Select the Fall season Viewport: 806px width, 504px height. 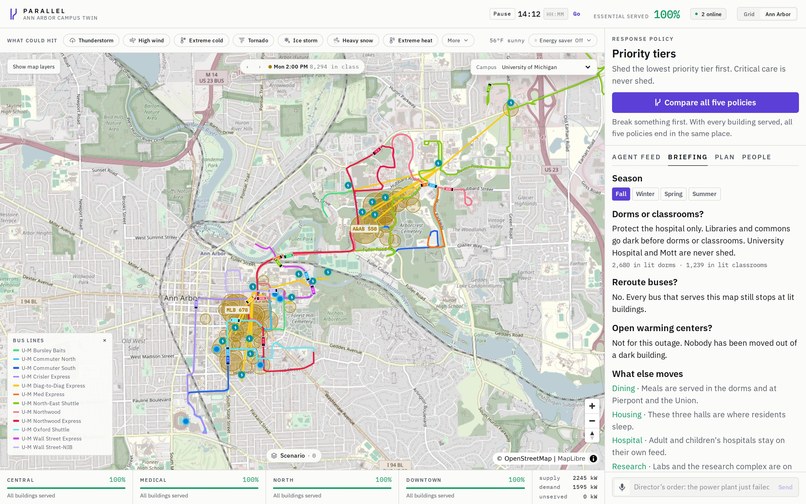[x=621, y=194]
